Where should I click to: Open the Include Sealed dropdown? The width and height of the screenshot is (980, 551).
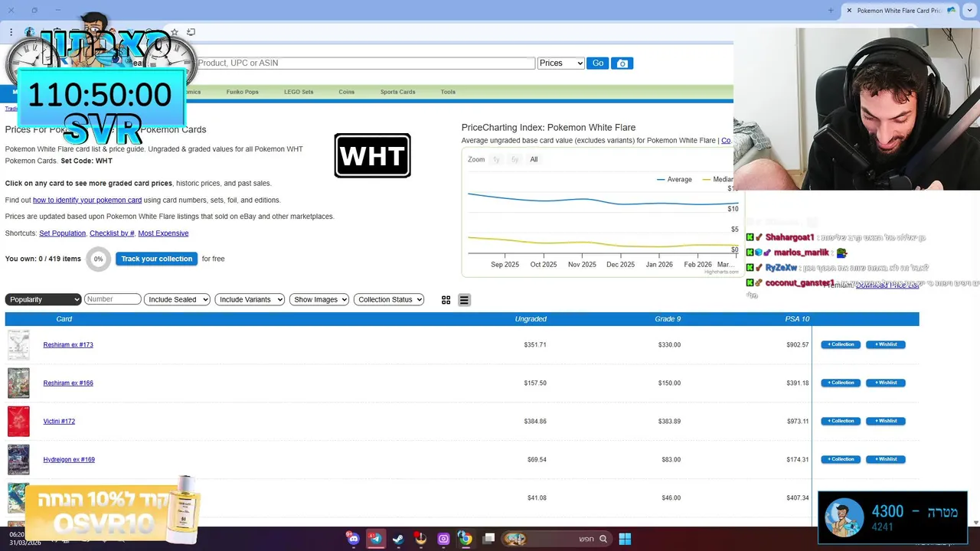[177, 299]
